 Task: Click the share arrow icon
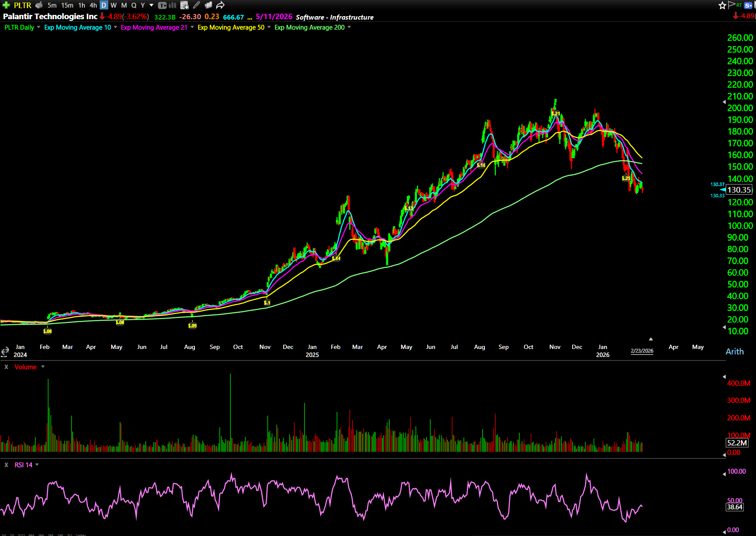tap(220, 5)
